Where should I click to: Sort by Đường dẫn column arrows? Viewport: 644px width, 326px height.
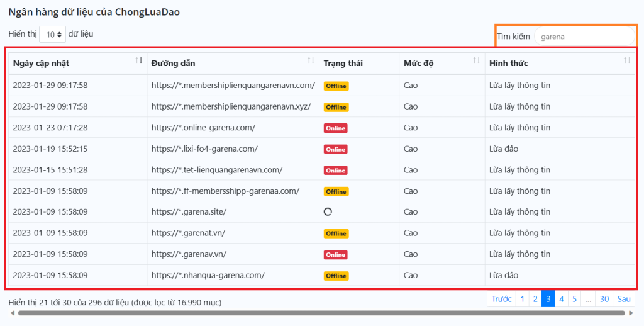click(x=311, y=60)
